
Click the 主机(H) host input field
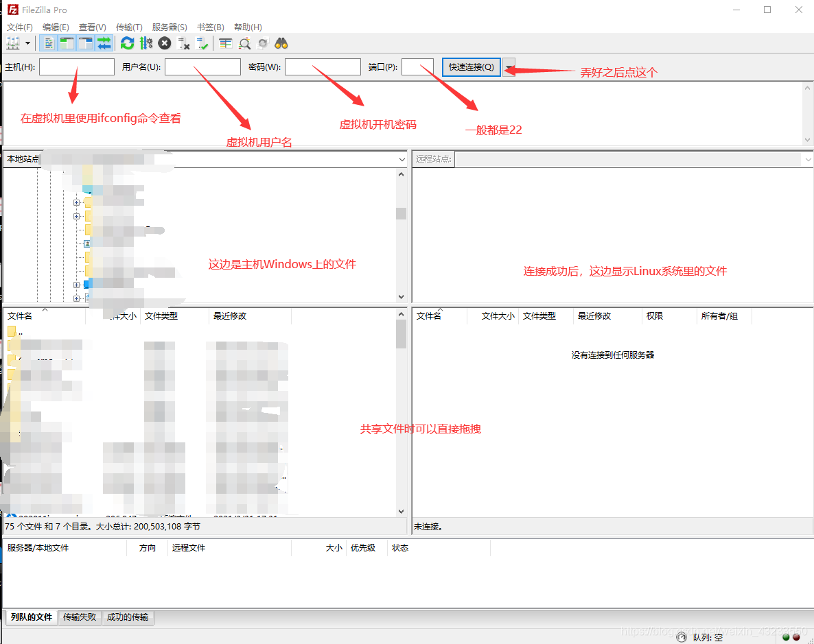[77, 67]
